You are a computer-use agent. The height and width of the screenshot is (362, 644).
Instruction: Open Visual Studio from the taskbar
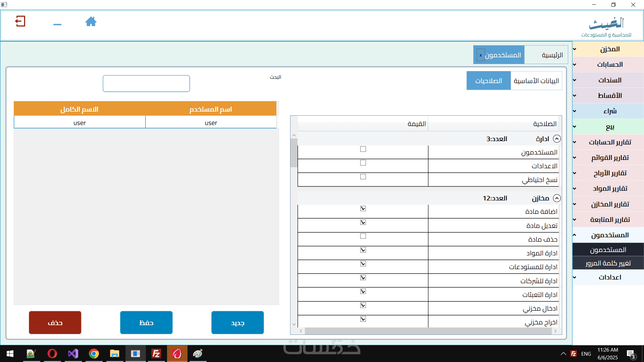(x=73, y=354)
